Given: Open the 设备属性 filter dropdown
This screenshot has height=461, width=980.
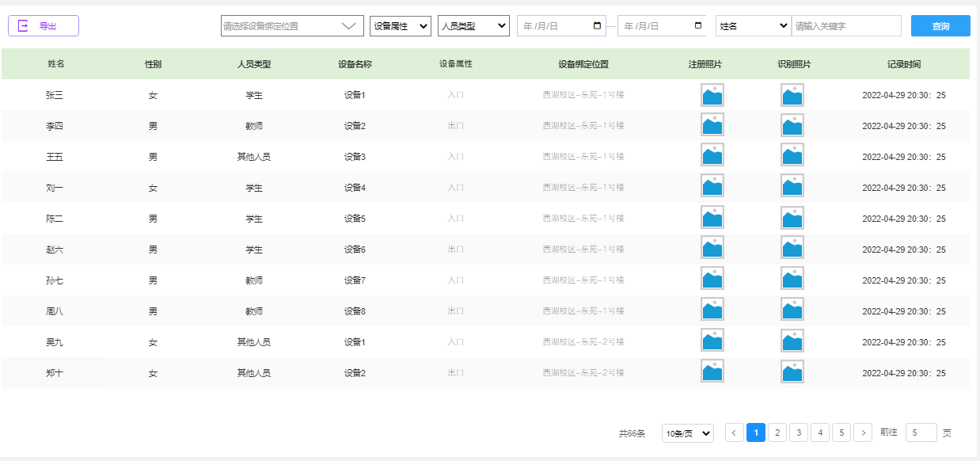Looking at the screenshot, I should coord(401,26).
